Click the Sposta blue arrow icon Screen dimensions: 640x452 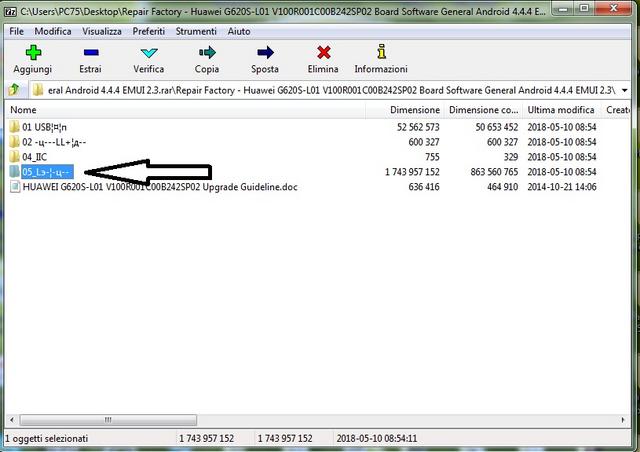pos(265,53)
